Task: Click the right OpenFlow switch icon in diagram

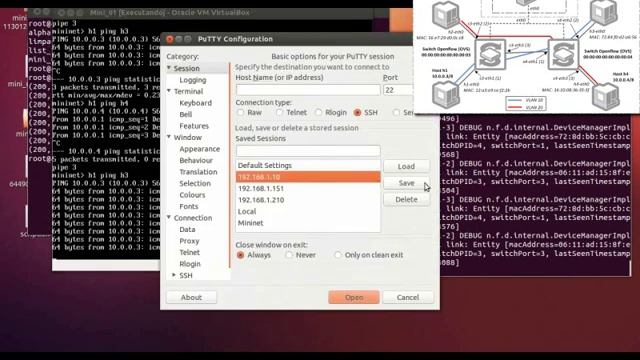Action: (563, 54)
